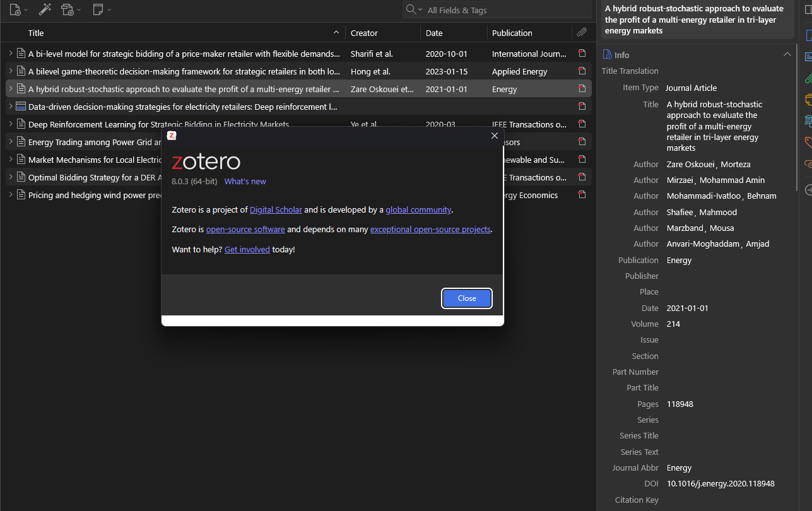Expand the Pricing and hedging item row

(11, 195)
